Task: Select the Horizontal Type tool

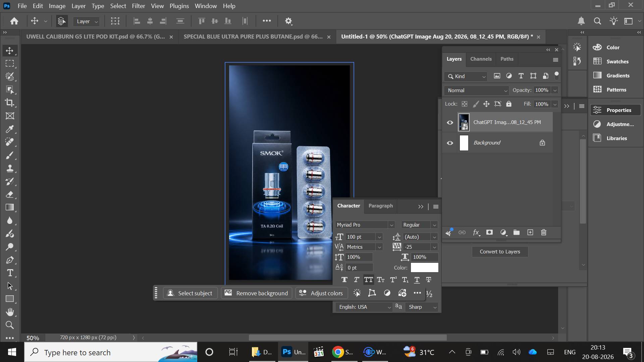Action: click(x=10, y=273)
